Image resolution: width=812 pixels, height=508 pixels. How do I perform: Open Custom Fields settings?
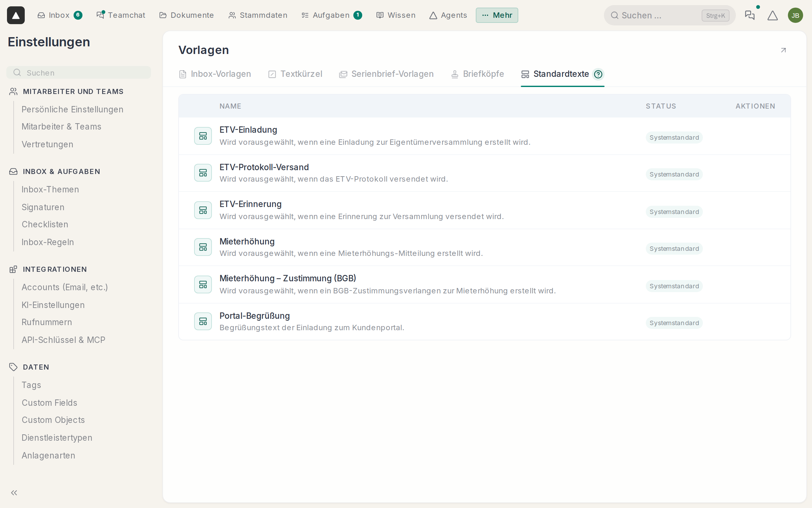(49, 403)
